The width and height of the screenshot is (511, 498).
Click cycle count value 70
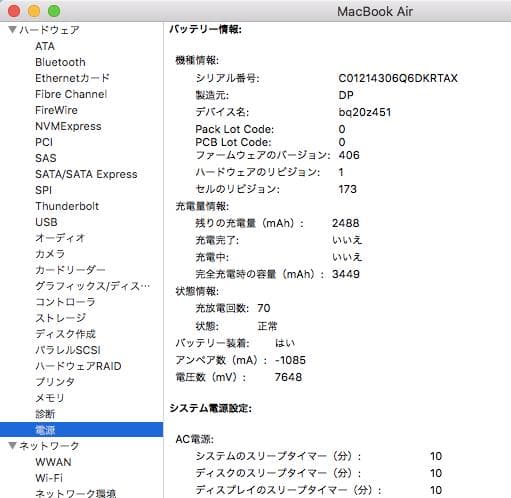264,308
